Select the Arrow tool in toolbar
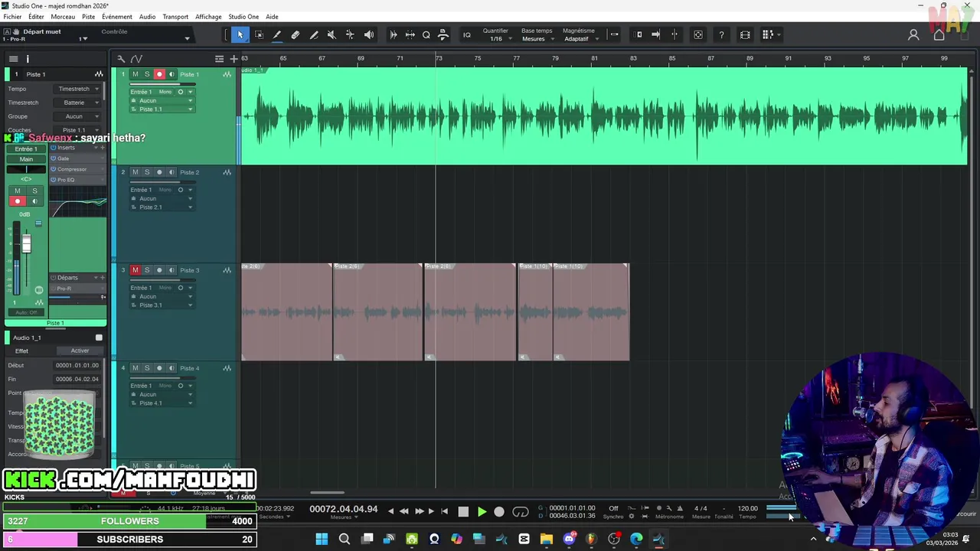 point(240,34)
